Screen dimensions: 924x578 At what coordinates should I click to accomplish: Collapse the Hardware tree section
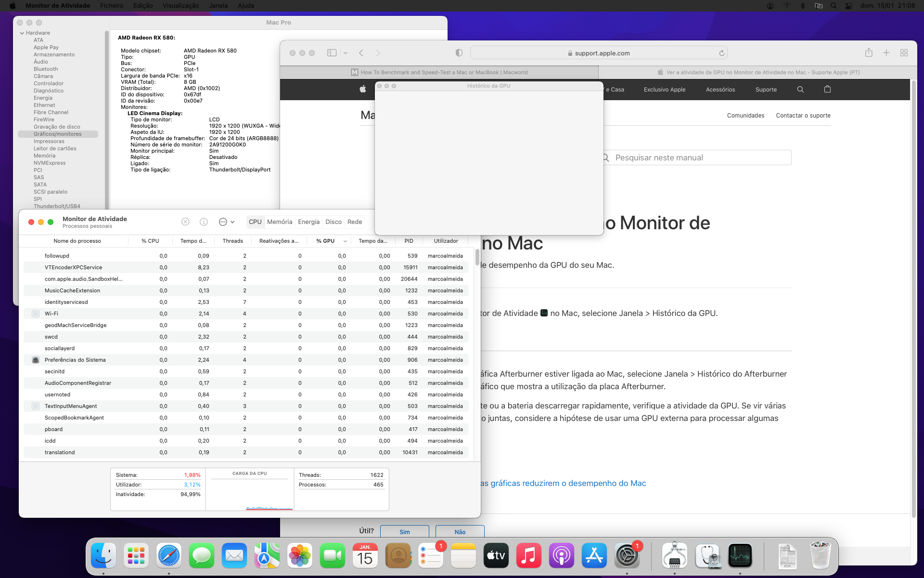tap(22, 33)
